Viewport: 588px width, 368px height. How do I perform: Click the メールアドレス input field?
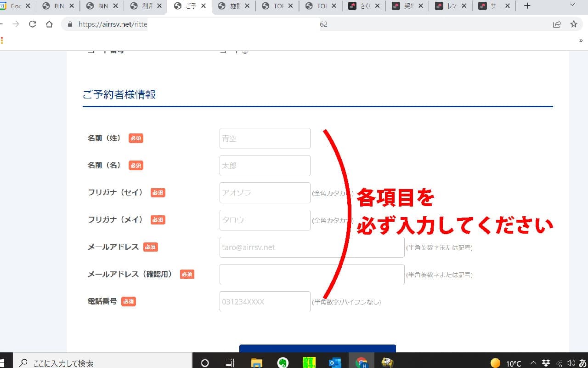311,247
